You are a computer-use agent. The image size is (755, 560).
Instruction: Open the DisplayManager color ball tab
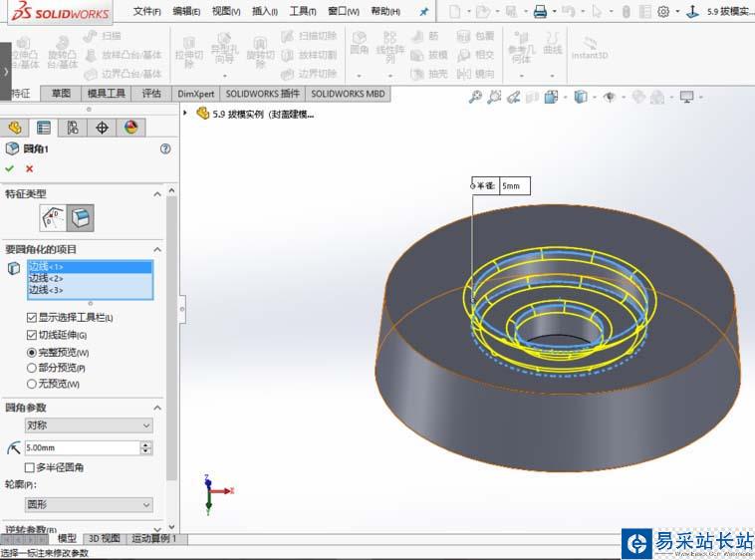[x=130, y=127]
